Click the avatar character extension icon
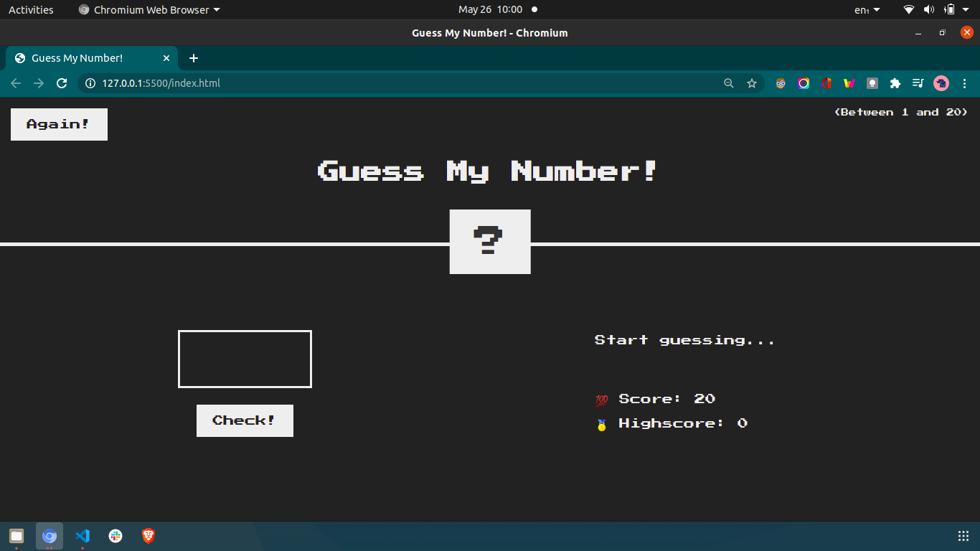Image resolution: width=980 pixels, height=551 pixels. click(781, 83)
